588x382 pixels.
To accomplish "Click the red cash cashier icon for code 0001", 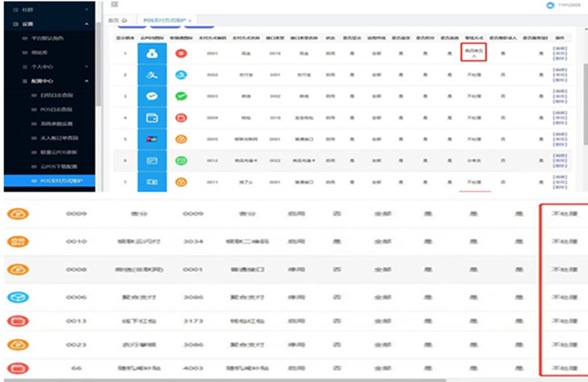I will (x=181, y=54).
